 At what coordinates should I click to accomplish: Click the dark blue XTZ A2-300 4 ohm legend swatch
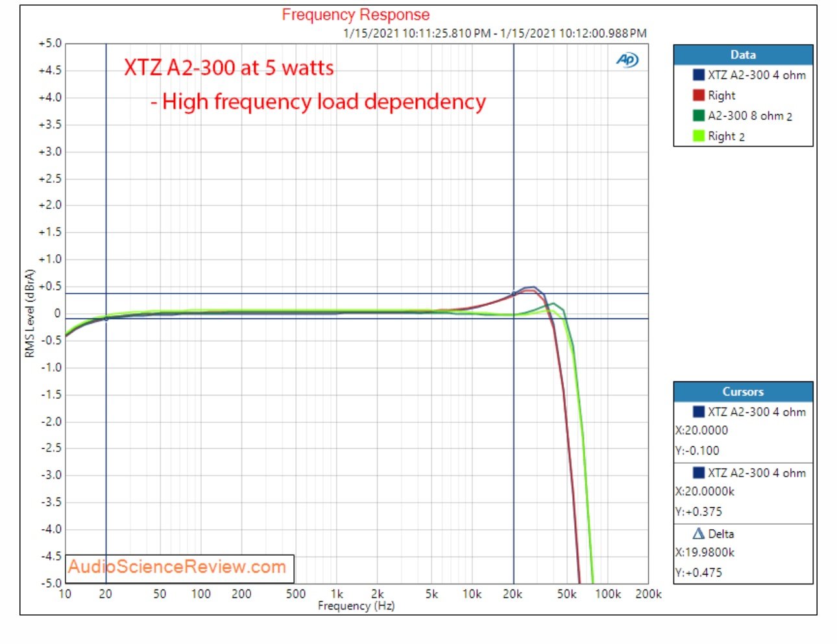pos(699,75)
